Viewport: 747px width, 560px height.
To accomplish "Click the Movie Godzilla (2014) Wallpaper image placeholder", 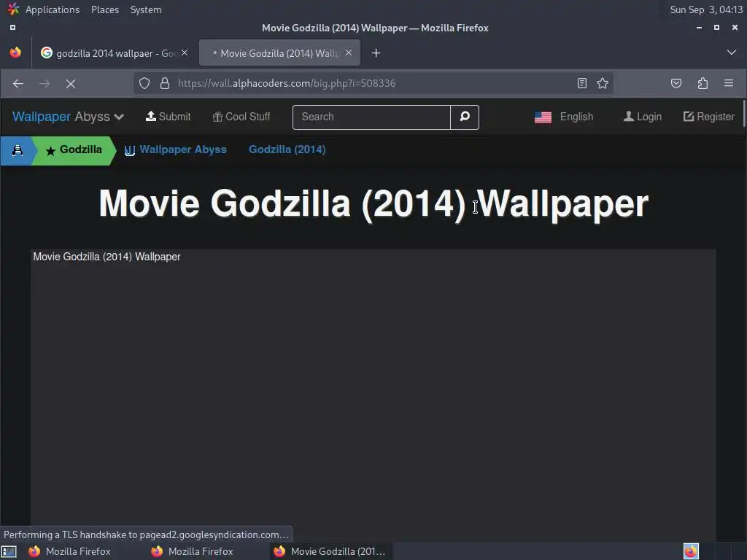I will (x=373, y=395).
